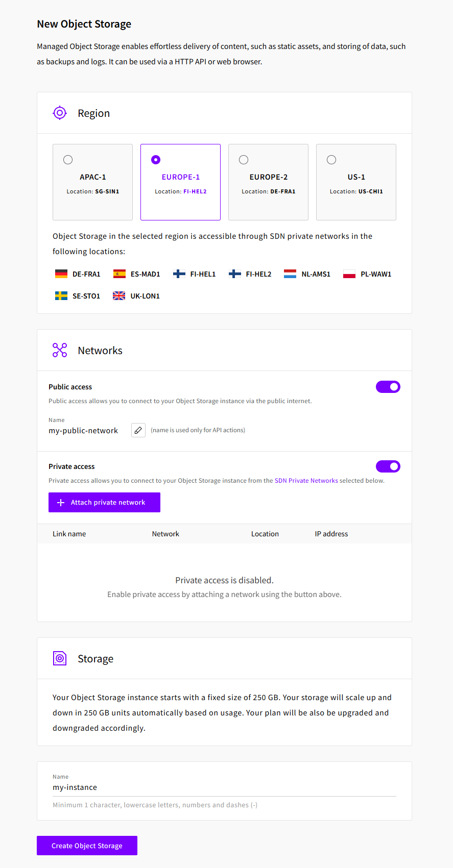Viewport: 453px width, 868px height.
Task: Click the Swedish flag beside SE-STO1
Action: pos(61,295)
